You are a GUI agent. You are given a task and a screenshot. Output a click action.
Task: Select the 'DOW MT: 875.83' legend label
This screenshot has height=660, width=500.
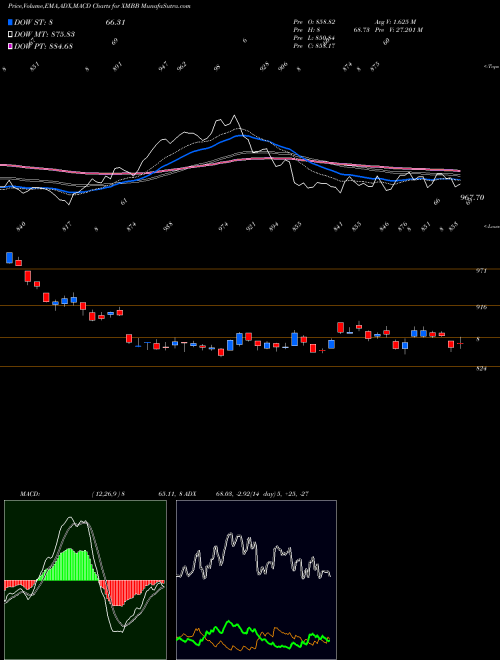point(45,35)
